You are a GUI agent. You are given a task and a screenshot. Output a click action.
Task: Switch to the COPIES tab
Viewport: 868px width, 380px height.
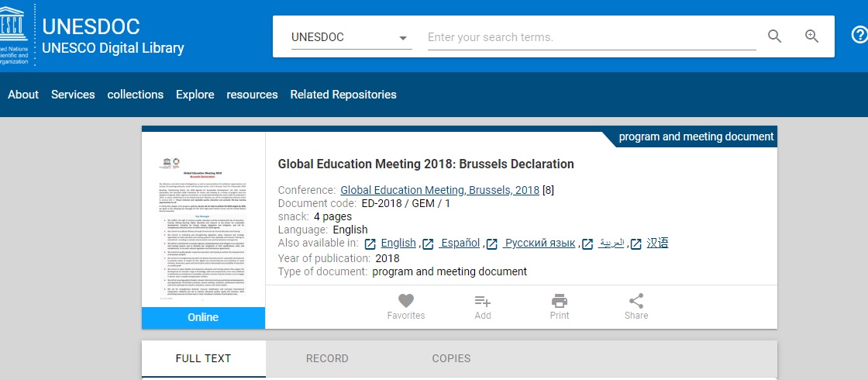tap(451, 358)
